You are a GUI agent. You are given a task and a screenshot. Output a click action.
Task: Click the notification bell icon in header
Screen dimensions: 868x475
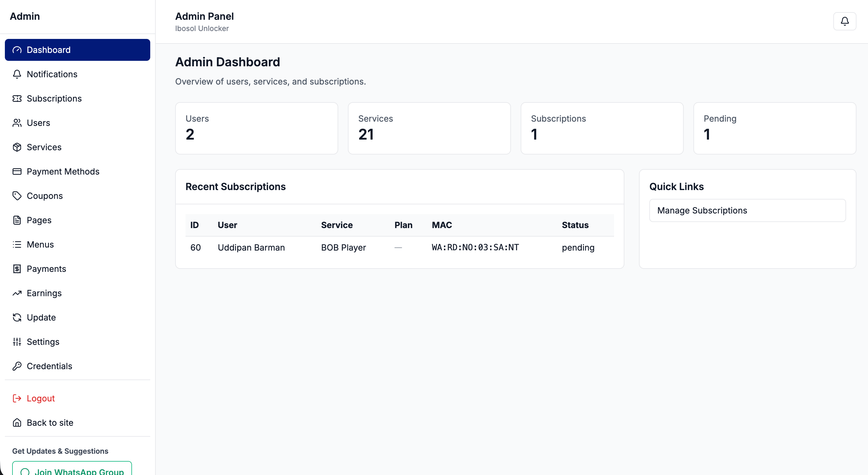(x=844, y=21)
